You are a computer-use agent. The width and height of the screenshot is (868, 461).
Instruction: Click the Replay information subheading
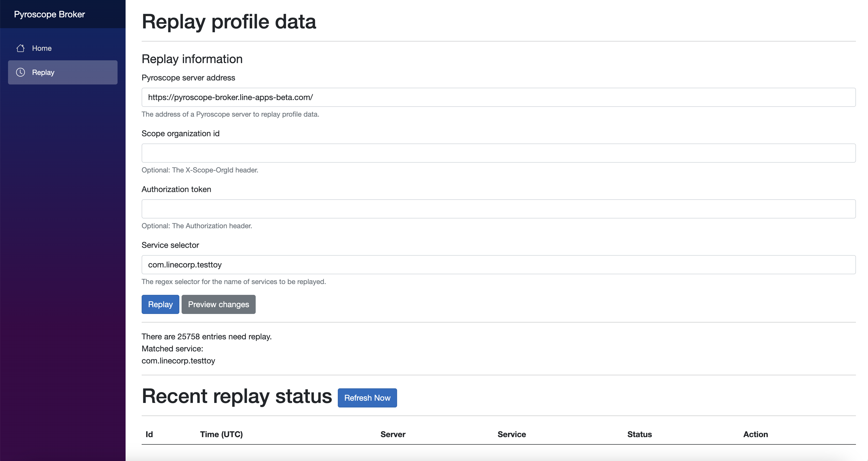click(x=192, y=59)
